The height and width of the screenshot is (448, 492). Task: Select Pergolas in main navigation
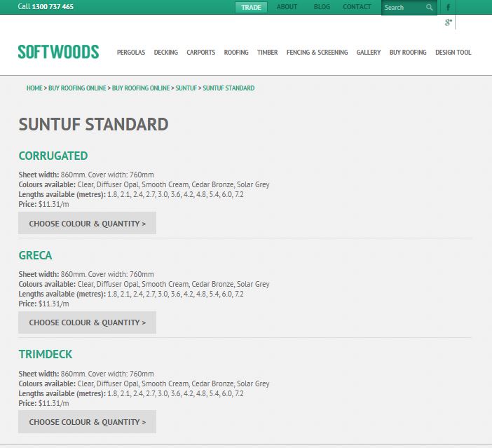[131, 53]
